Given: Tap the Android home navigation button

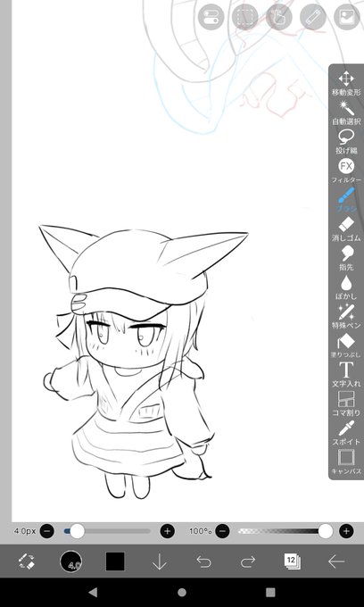Looking at the screenshot, I should [182, 593].
